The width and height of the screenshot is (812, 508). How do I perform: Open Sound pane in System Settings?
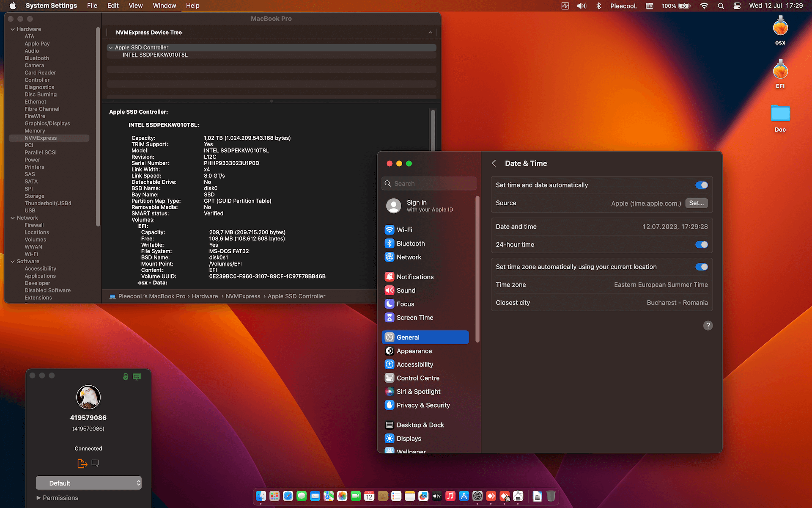(x=425, y=290)
